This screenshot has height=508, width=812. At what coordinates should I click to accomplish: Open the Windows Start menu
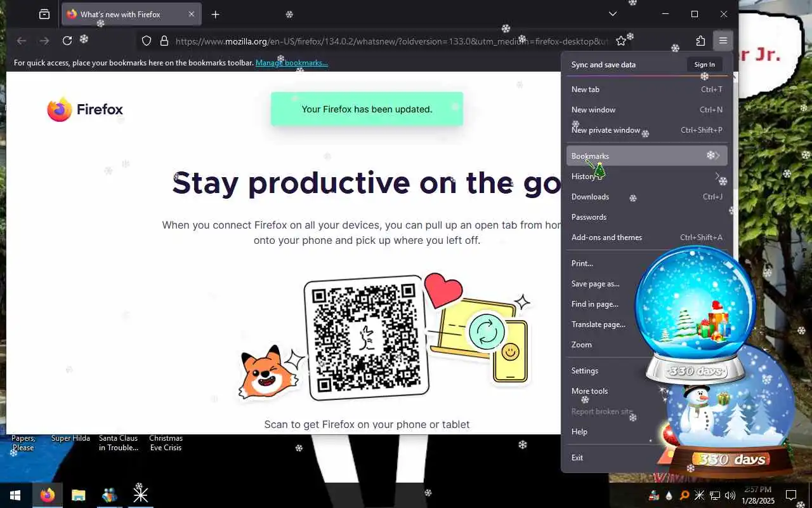pos(15,495)
